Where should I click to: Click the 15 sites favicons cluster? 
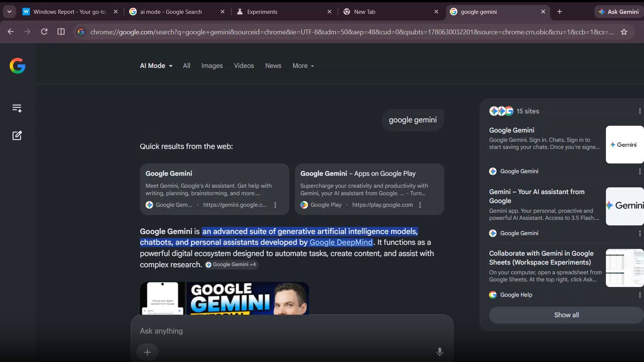[501, 111]
